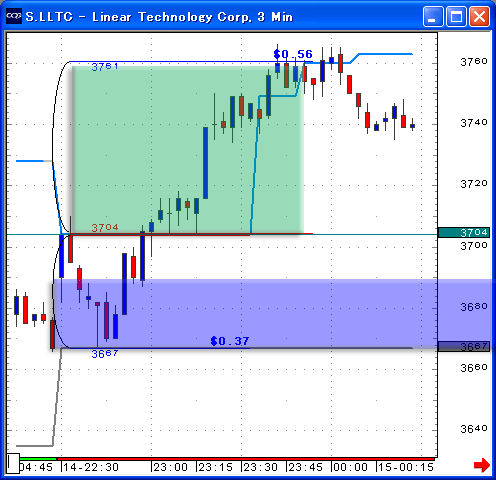Viewport: 496px width, 480px height.
Task: Click the small white box at bottom-left corner
Action: [x=13, y=463]
